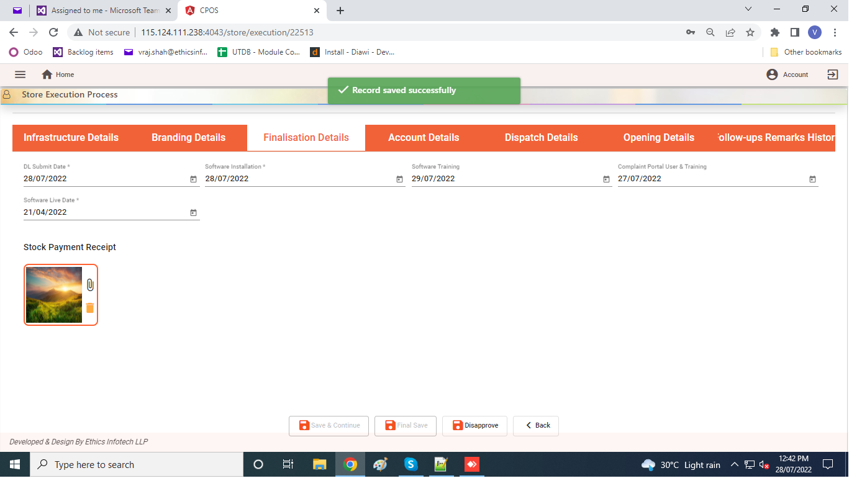862x504 pixels.
Task: Open calendar for Software Live Date
Action: 193,213
